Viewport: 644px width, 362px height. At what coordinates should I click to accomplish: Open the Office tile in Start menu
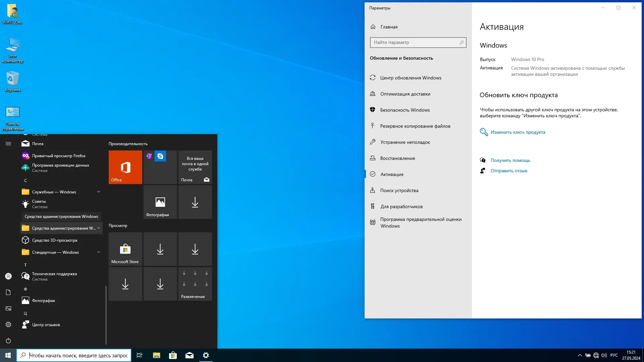[125, 167]
